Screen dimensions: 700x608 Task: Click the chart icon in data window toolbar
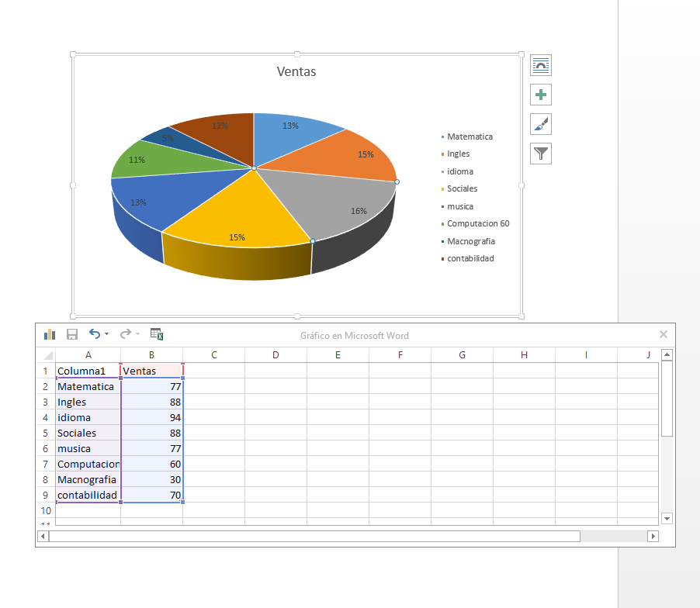click(x=50, y=334)
